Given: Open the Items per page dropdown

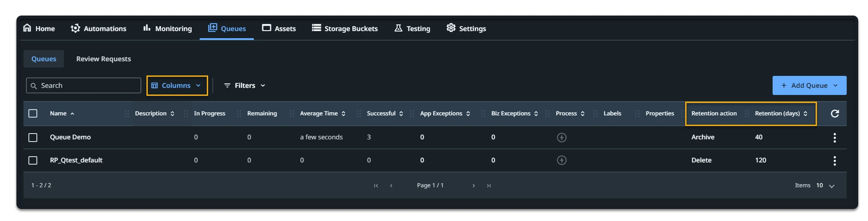Looking at the screenshot, I should tap(826, 185).
